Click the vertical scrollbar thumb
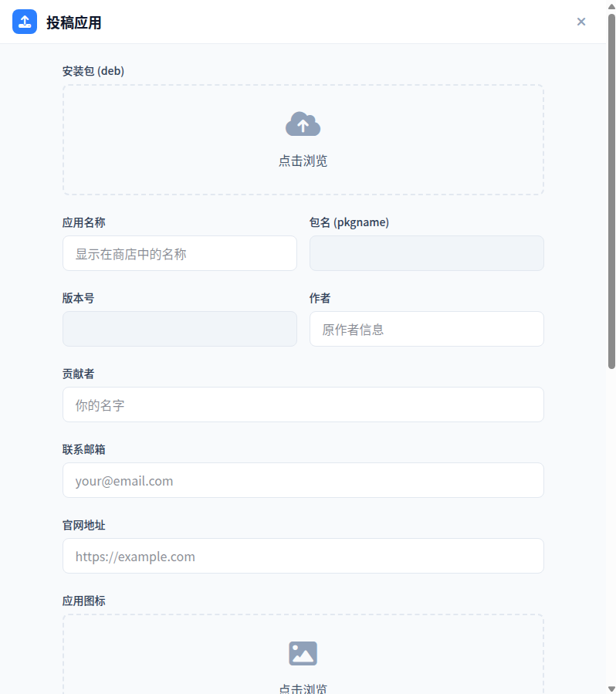 point(611,191)
